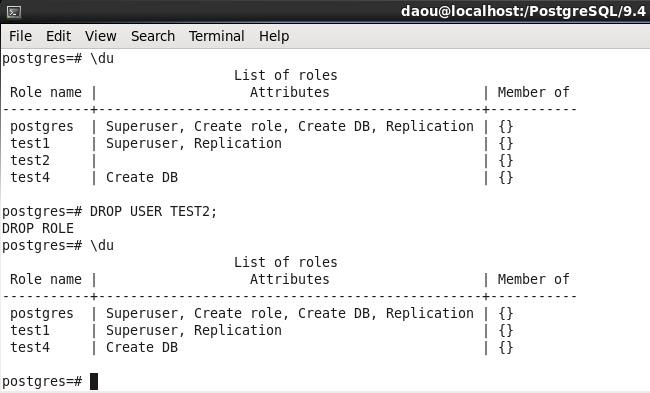Click postgres role name in second table
Image resolution: width=650 pixels, height=393 pixels.
pyautogui.click(x=42, y=313)
